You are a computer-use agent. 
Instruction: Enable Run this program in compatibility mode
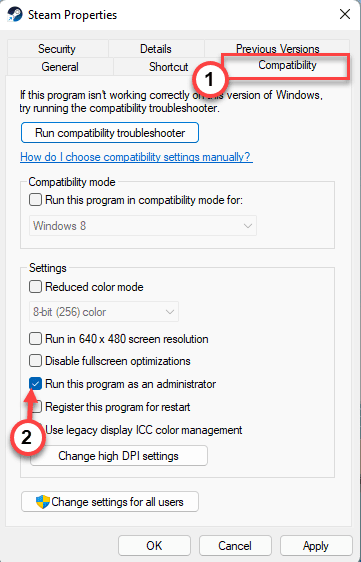pyautogui.click(x=35, y=200)
